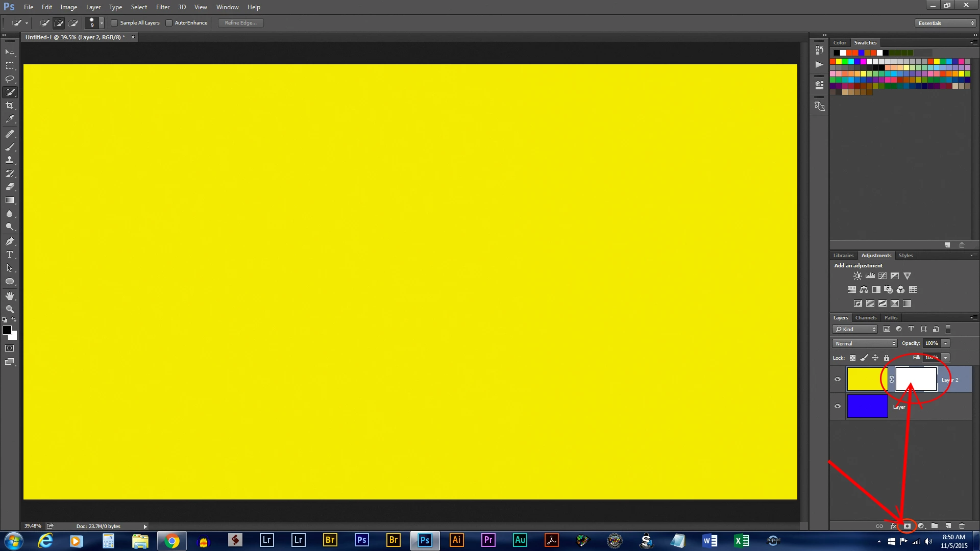The width and height of the screenshot is (980, 551).
Task: Open the Essentials workspace dropdown
Action: click(946, 23)
